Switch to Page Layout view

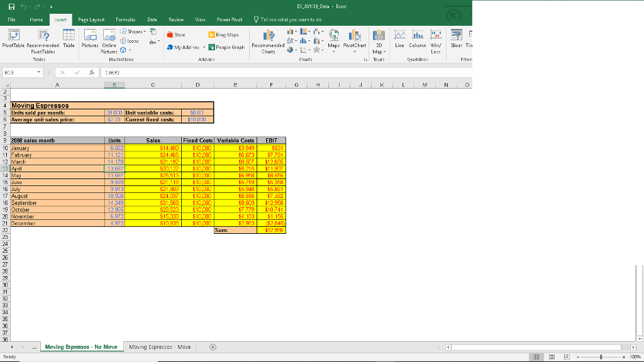552,357
